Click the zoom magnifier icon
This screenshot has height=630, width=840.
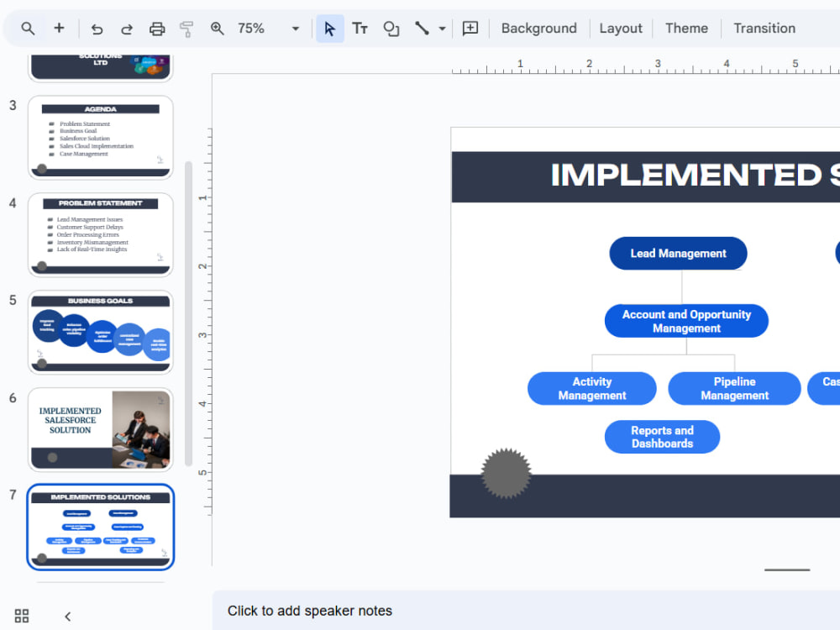pos(217,29)
